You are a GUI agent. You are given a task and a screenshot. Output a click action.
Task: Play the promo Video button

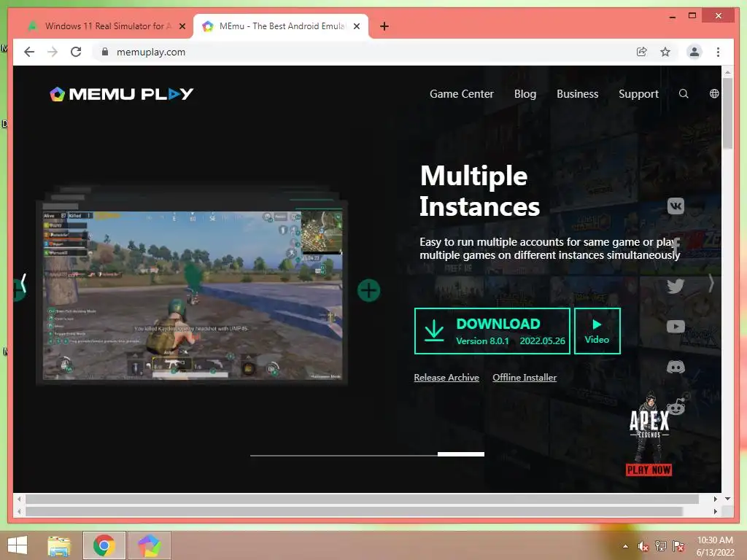click(x=597, y=331)
